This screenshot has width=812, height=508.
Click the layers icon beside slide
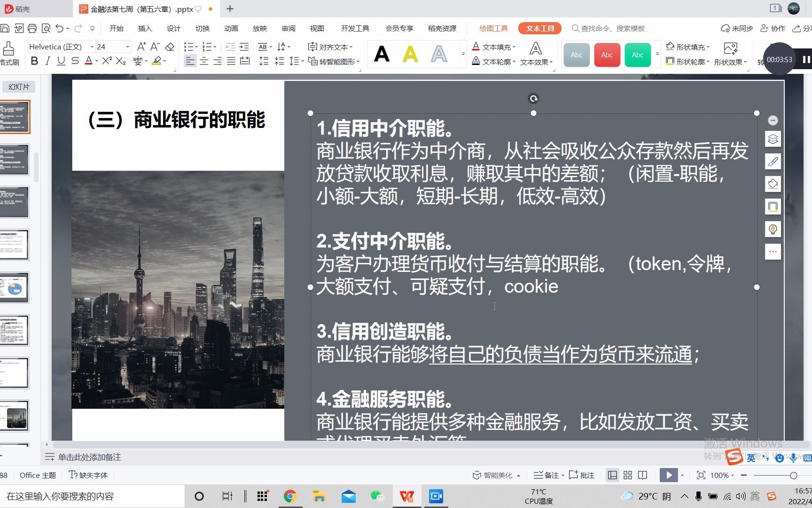(773, 139)
